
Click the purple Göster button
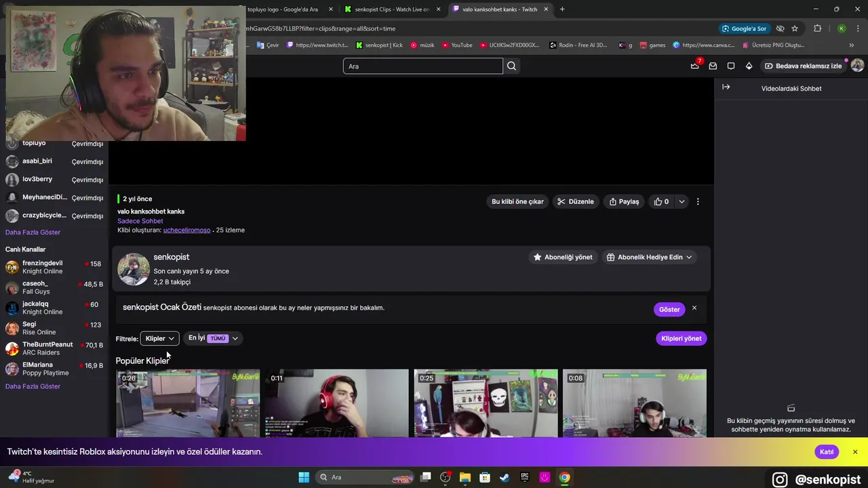tap(669, 309)
